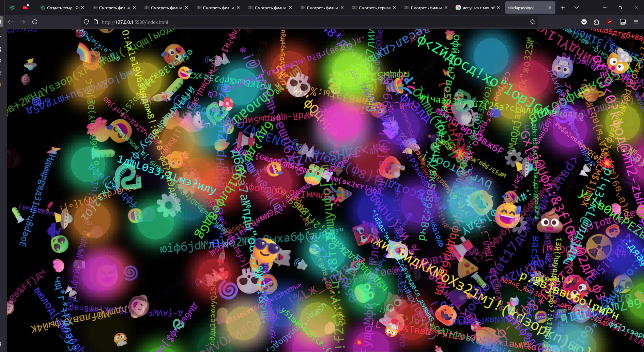The width and height of the screenshot is (644, 352).
Task: Click the extension icon left of hamburger menu
Action: 623,22
